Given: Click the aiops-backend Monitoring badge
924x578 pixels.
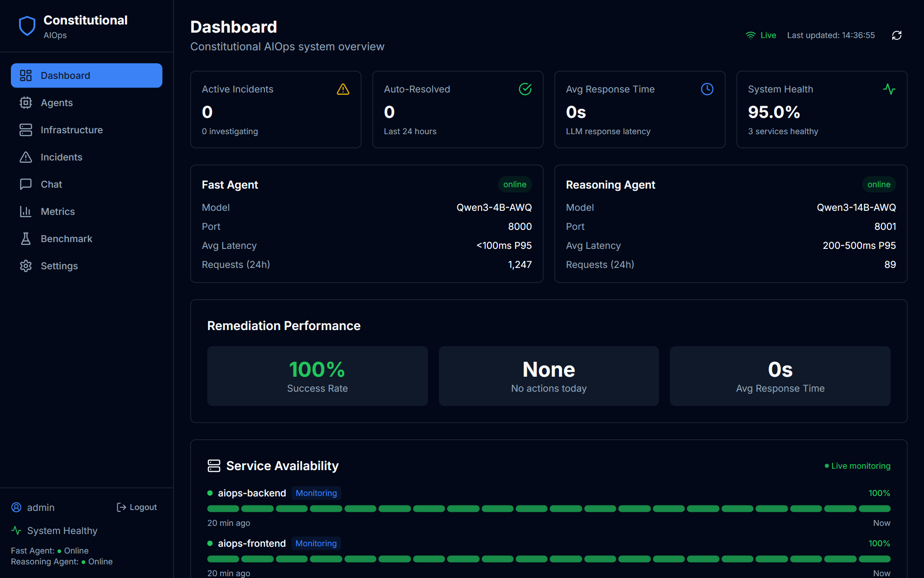Looking at the screenshot, I should pos(316,493).
